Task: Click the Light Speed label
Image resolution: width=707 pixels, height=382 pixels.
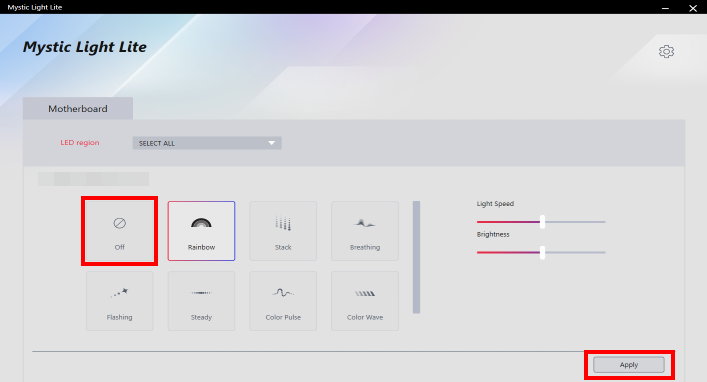Action: click(x=495, y=204)
